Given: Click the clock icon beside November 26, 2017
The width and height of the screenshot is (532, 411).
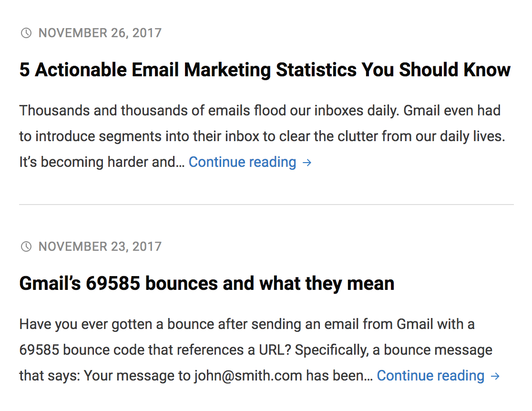Looking at the screenshot, I should 26,33.
